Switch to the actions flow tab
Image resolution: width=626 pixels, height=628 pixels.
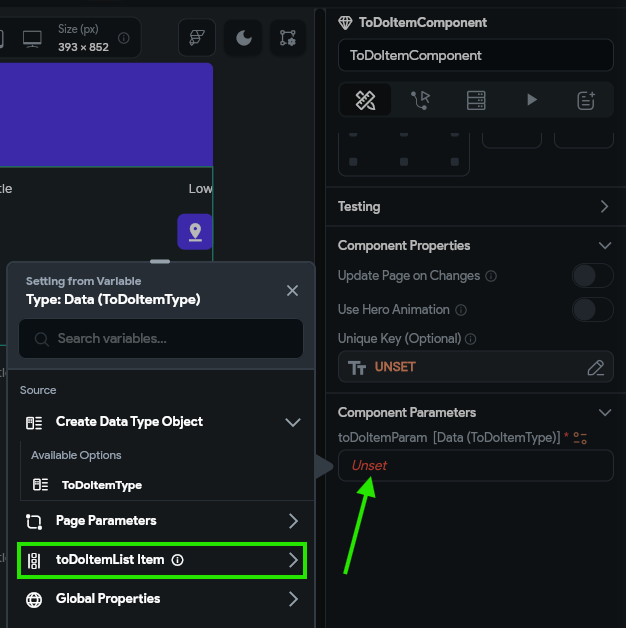(x=421, y=100)
